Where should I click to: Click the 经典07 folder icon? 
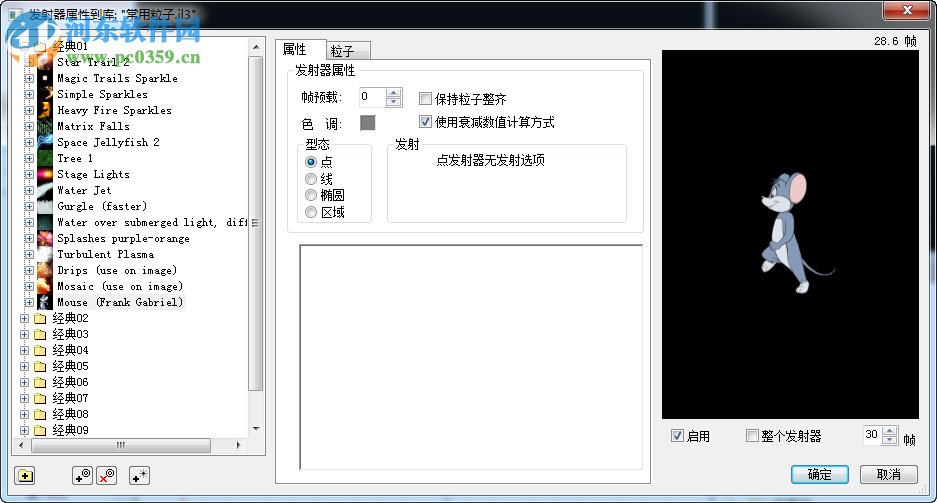tap(40, 398)
